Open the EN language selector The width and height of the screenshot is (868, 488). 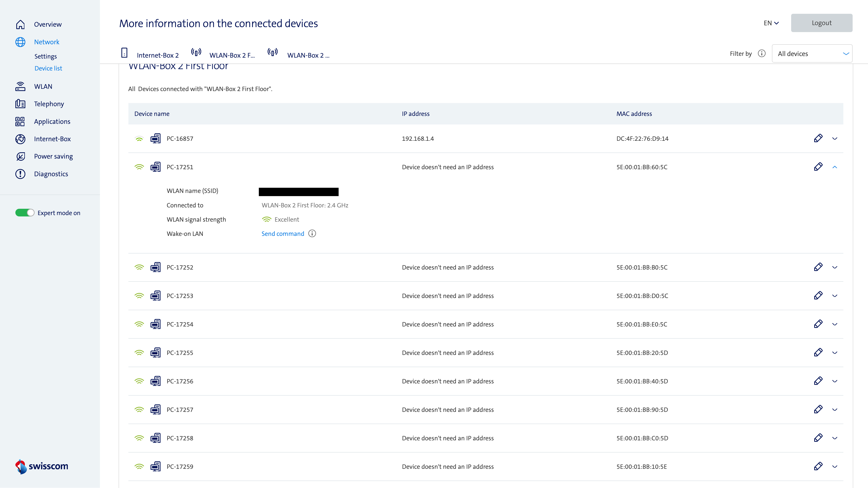coord(771,23)
